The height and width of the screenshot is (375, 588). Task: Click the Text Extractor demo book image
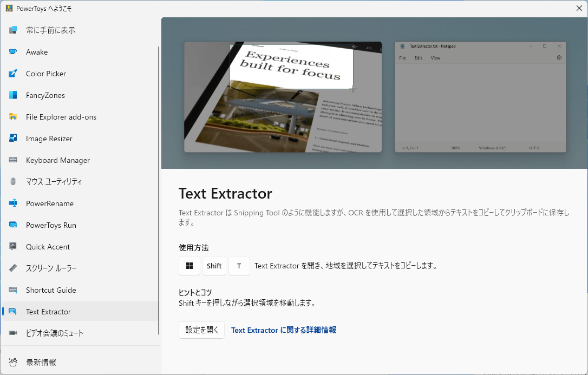pyautogui.click(x=283, y=97)
